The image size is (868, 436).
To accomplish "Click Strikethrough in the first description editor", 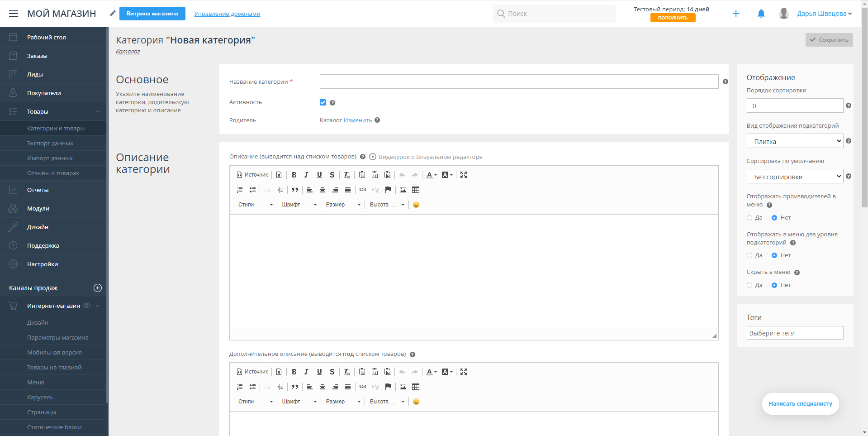I will click(332, 175).
